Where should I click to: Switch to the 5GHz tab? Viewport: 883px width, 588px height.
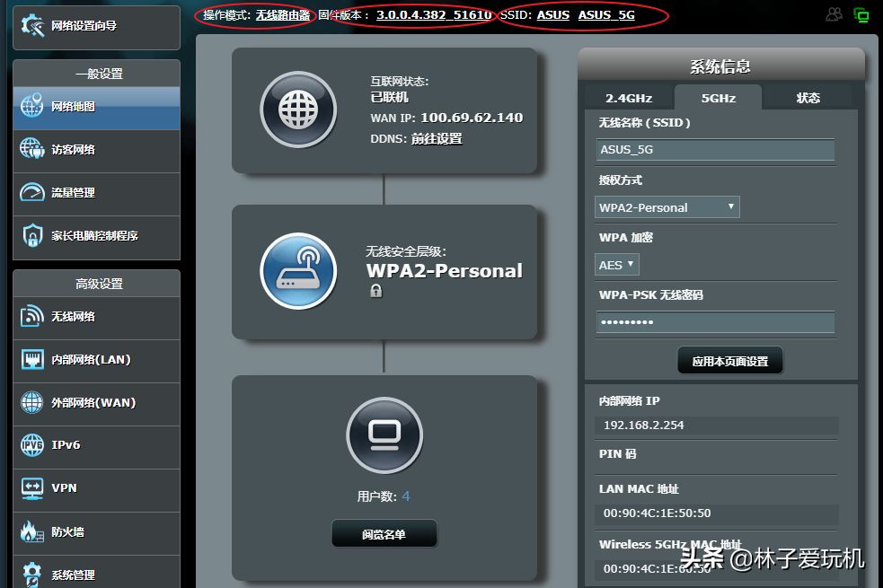click(x=718, y=98)
